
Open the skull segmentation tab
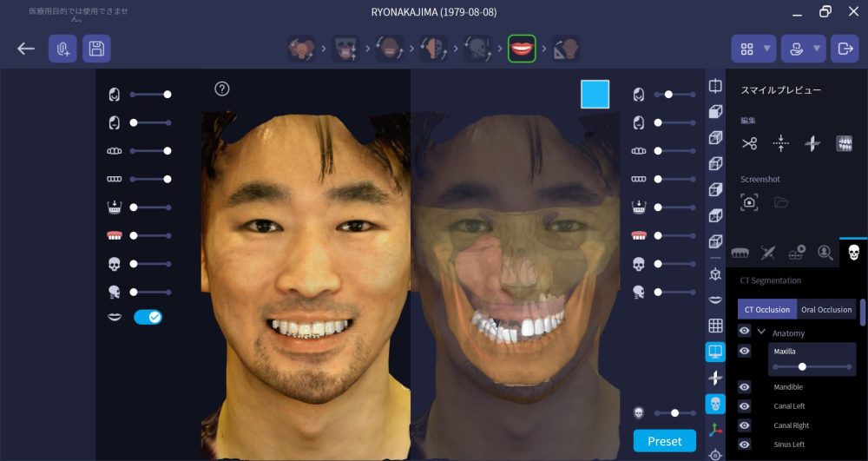tap(852, 253)
